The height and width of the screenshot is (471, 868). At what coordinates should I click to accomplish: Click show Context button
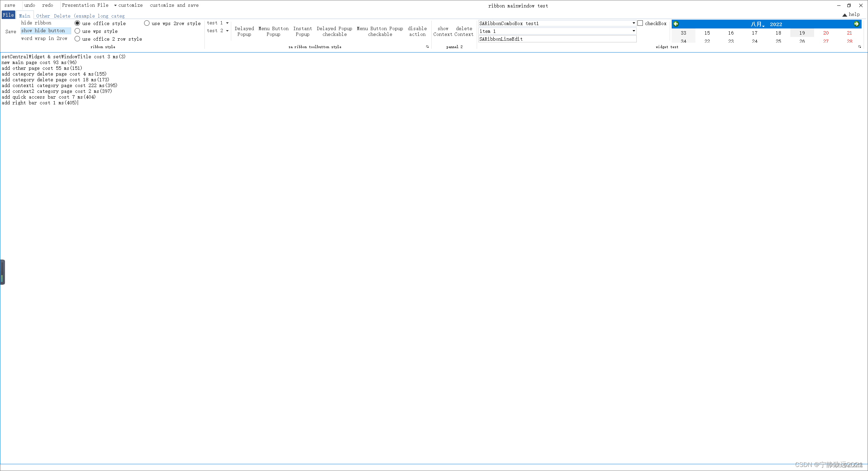pos(443,32)
